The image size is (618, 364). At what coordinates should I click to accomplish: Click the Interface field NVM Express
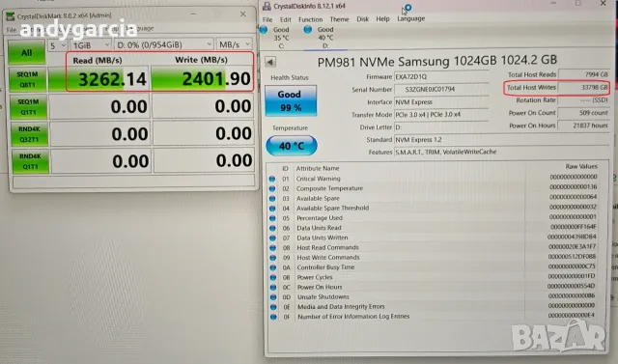point(441,102)
